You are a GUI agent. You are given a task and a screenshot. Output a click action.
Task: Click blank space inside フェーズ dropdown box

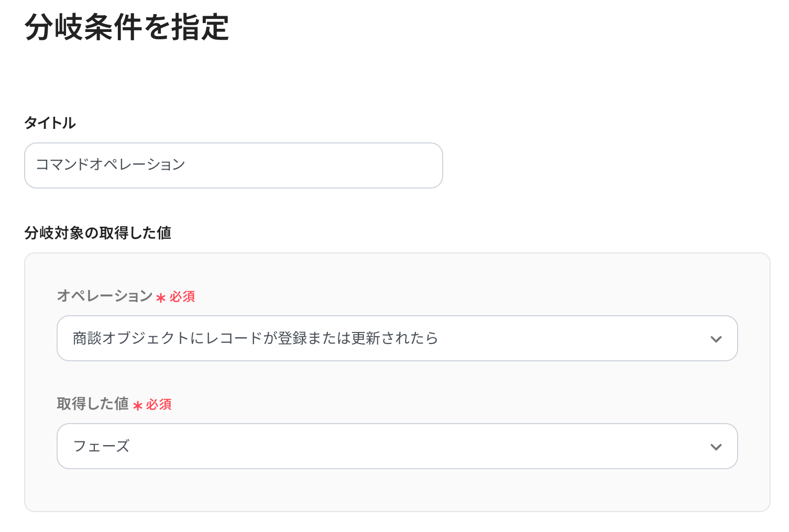click(x=419, y=447)
